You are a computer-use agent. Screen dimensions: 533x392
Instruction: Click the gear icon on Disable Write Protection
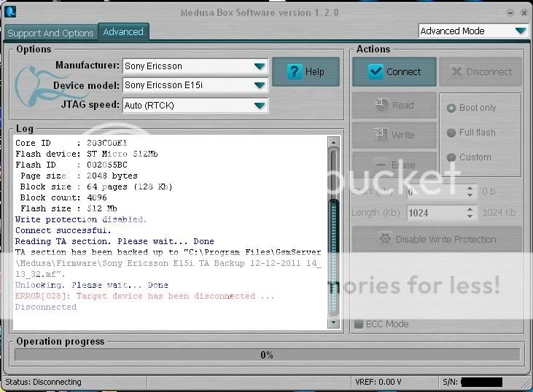pyautogui.click(x=385, y=239)
